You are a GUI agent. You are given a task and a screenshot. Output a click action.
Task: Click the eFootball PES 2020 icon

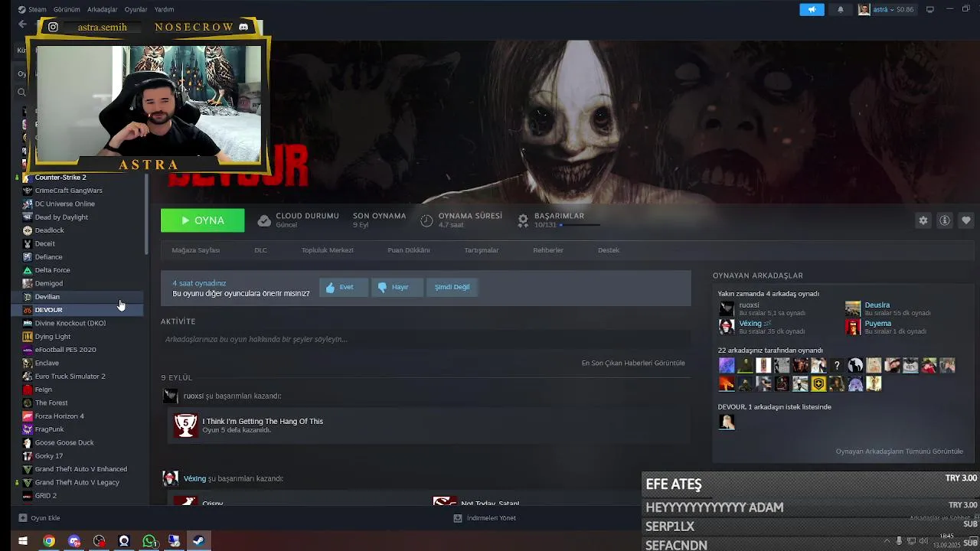click(28, 350)
